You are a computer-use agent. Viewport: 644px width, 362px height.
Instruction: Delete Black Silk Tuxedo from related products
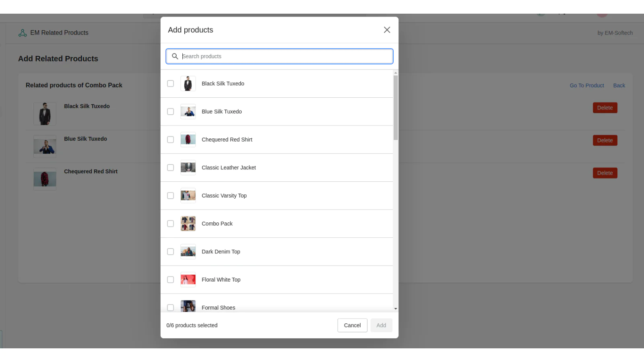(605, 108)
